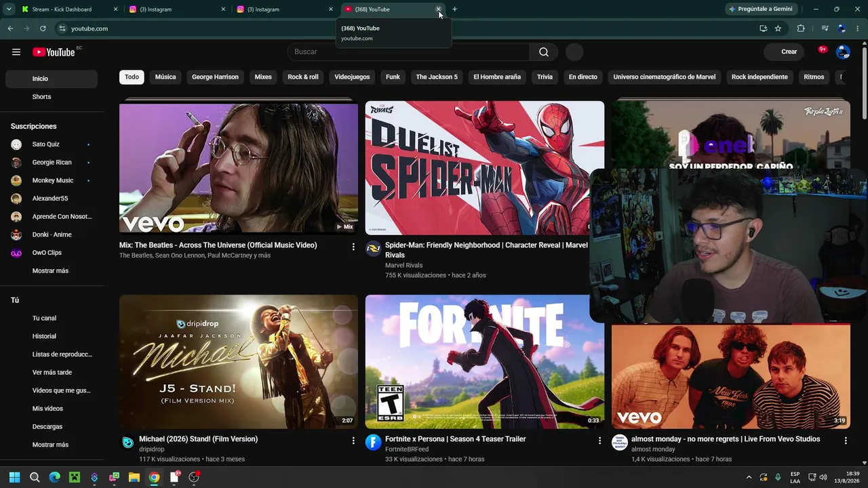
Task: Open Shorts in the sidebar
Action: [x=52, y=97]
